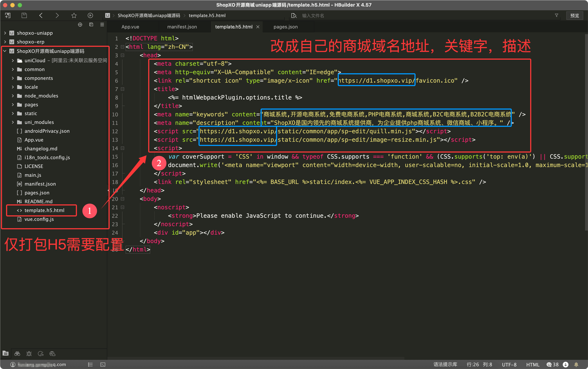The height and width of the screenshot is (369, 588).
Task: Expand the common folder
Action: tap(13, 69)
